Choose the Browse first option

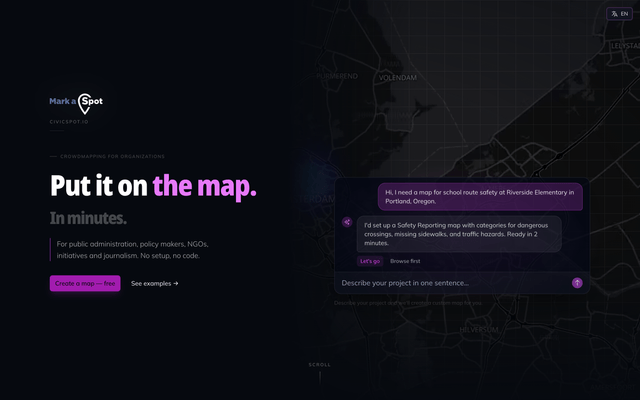coord(405,261)
